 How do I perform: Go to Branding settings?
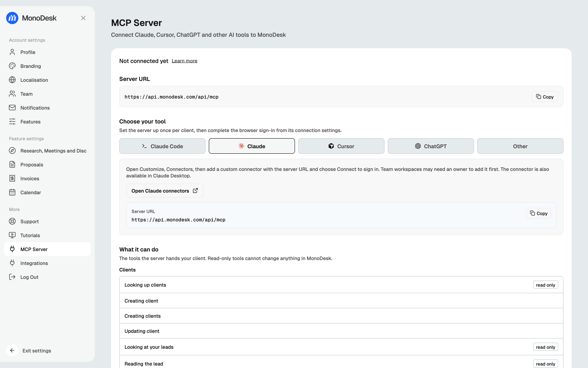(47, 66)
